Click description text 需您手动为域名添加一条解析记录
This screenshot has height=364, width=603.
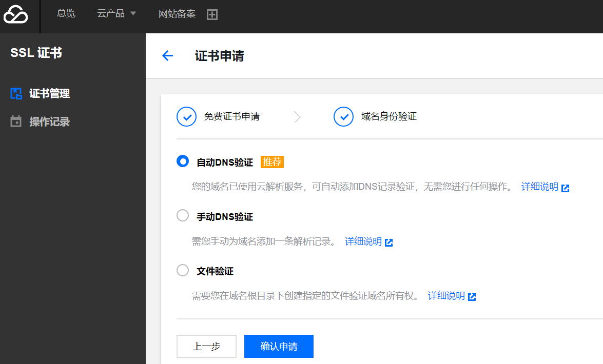[x=264, y=241]
